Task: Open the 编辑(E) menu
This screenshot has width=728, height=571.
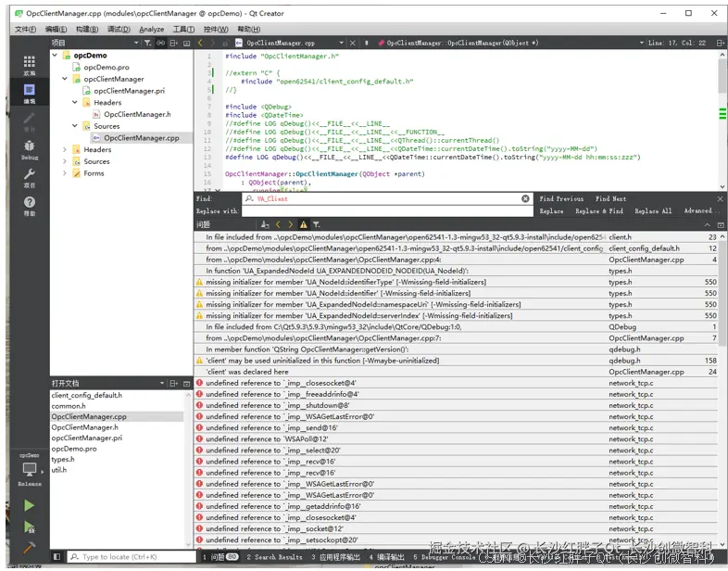Action: 56,30
